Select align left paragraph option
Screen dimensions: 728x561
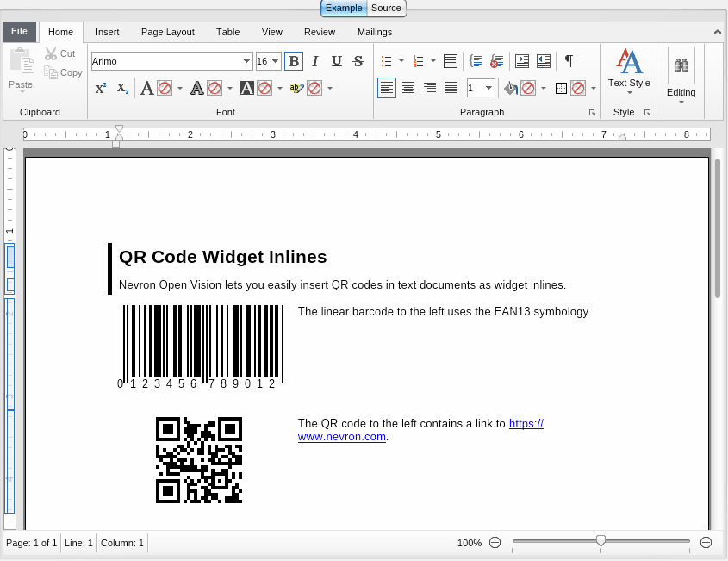click(386, 88)
